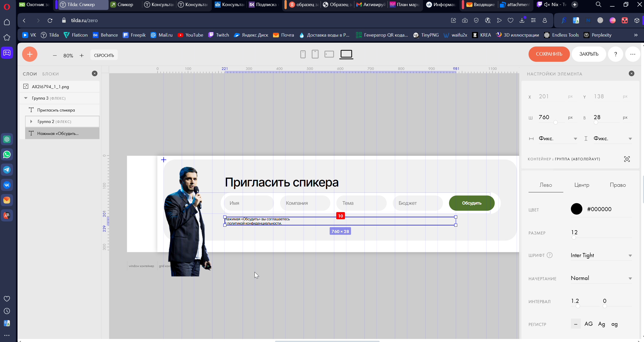Click the font size slider handle
This screenshot has height=342, width=644.
click(x=574, y=238)
